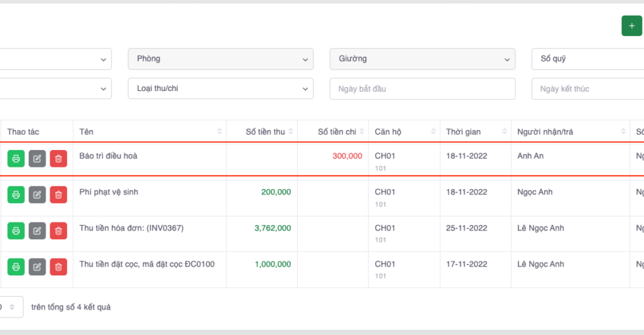
Task: Print the Bảo trì điều hoà receipt
Action: click(x=16, y=159)
